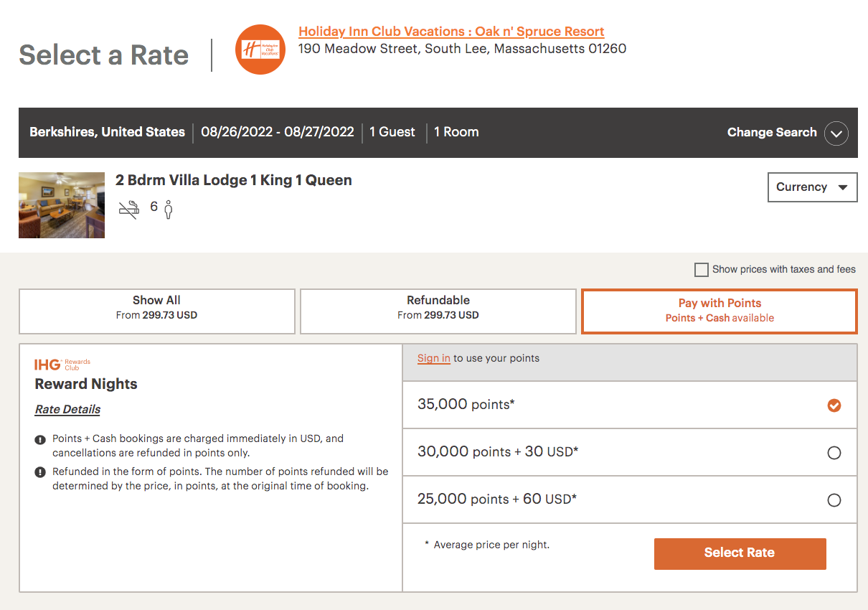Open the Currency dropdown
This screenshot has width=868, height=610.
(812, 187)
